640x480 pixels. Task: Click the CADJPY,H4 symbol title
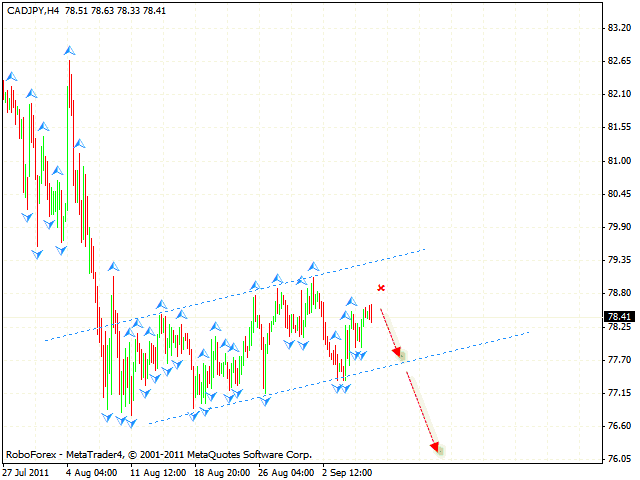click(x=33, y=11)
